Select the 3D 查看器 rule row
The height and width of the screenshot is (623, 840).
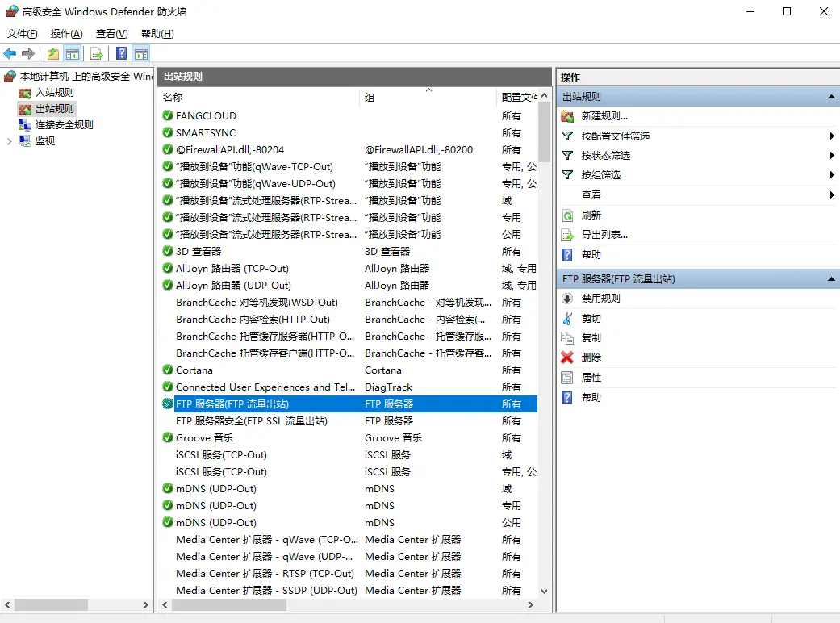[349, 252]
